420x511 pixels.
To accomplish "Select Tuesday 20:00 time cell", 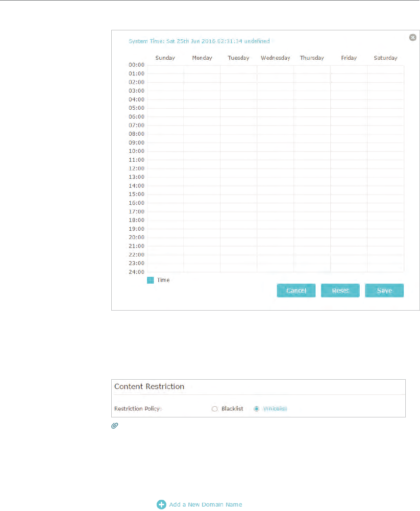I will [238, 242].
